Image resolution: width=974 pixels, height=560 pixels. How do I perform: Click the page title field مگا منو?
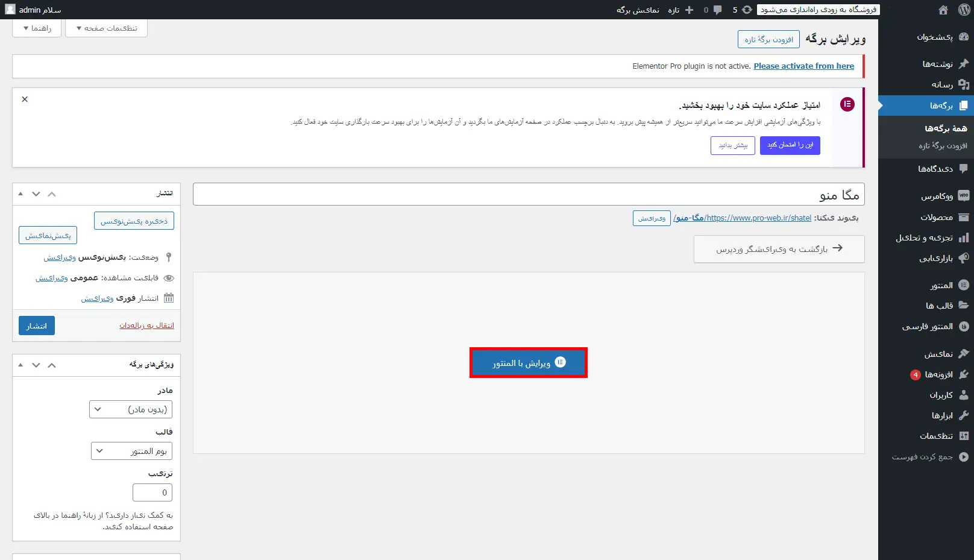click(x=529, y=194)
